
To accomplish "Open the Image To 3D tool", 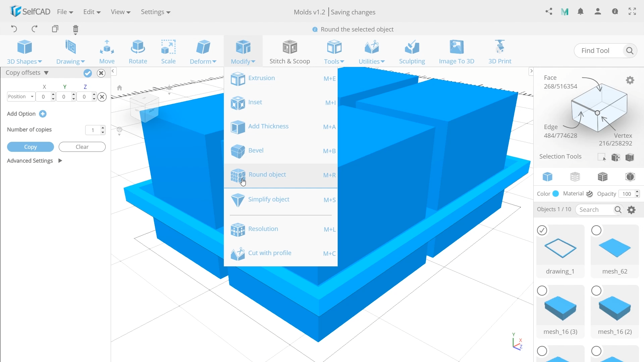I will (x=457, y=52).
